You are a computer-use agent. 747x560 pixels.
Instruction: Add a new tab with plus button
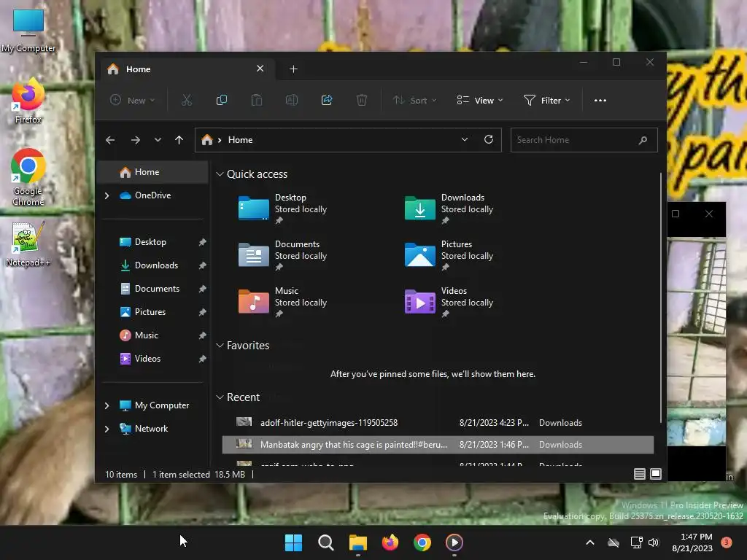click(x=293, y=69)
